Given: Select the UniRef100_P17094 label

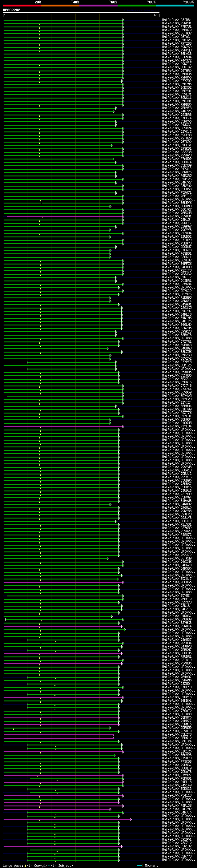Looking at the screenshot, I should coord(177,233).
